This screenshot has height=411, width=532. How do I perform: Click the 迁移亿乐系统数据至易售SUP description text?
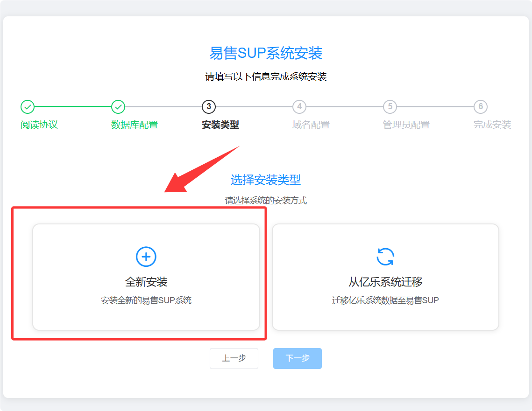tap(385, 300)
